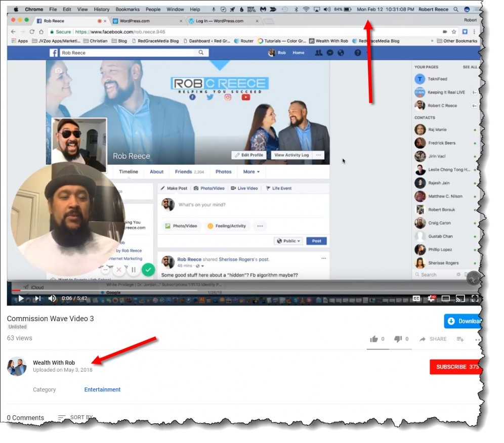Open the Christian bookmarks folder
This screenshot has width=504, height=443.
coord(95,41)
